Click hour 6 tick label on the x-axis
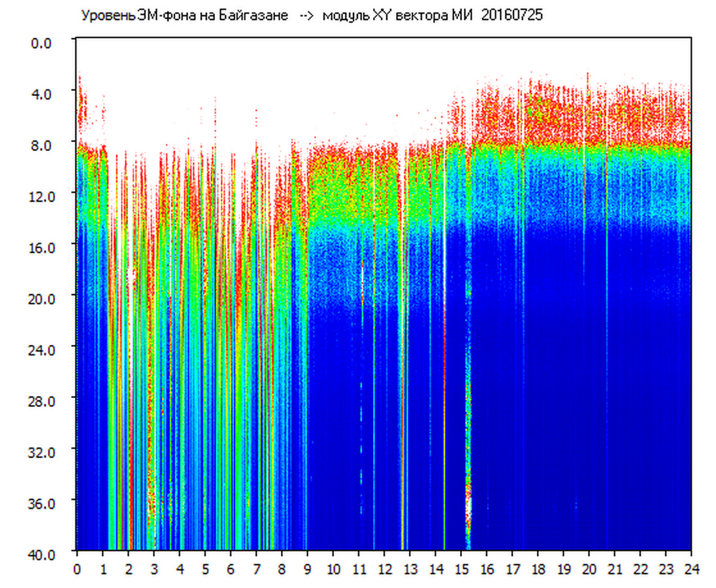 click(231, 568)
